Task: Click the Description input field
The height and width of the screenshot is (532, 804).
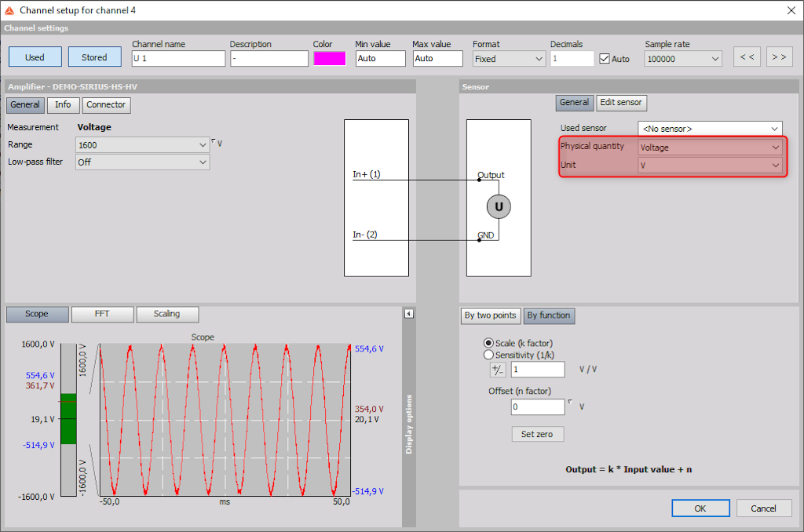Action: point(269,58)
